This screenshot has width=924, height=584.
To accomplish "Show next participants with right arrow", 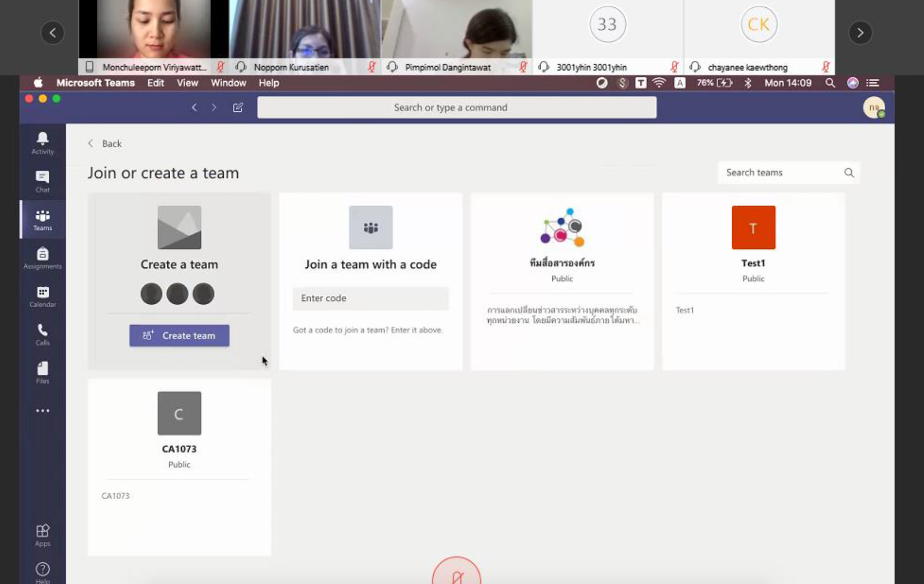I will tap(860, 33).
